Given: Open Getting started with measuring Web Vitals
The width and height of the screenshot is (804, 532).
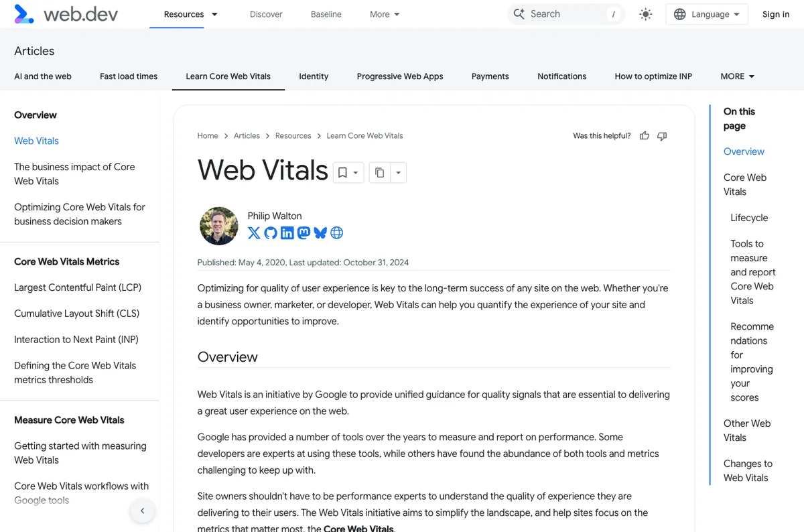Looking at the screenshot, I should click(80, 453).
